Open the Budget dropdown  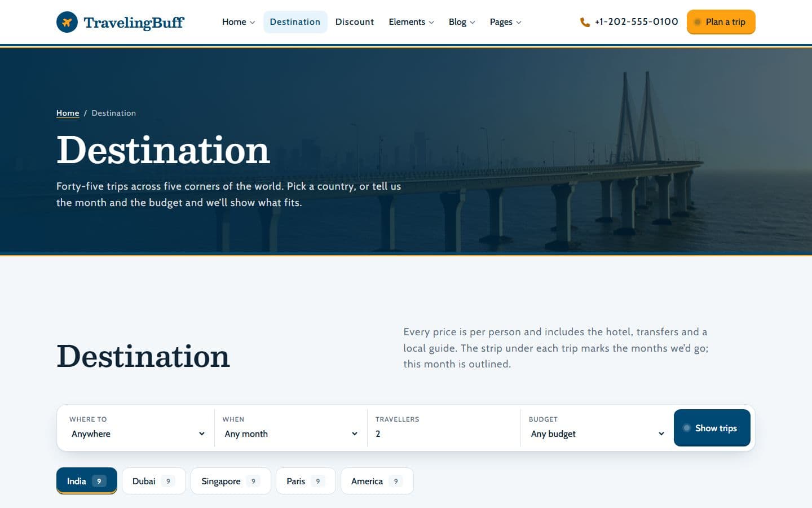[x=597, y=433]
